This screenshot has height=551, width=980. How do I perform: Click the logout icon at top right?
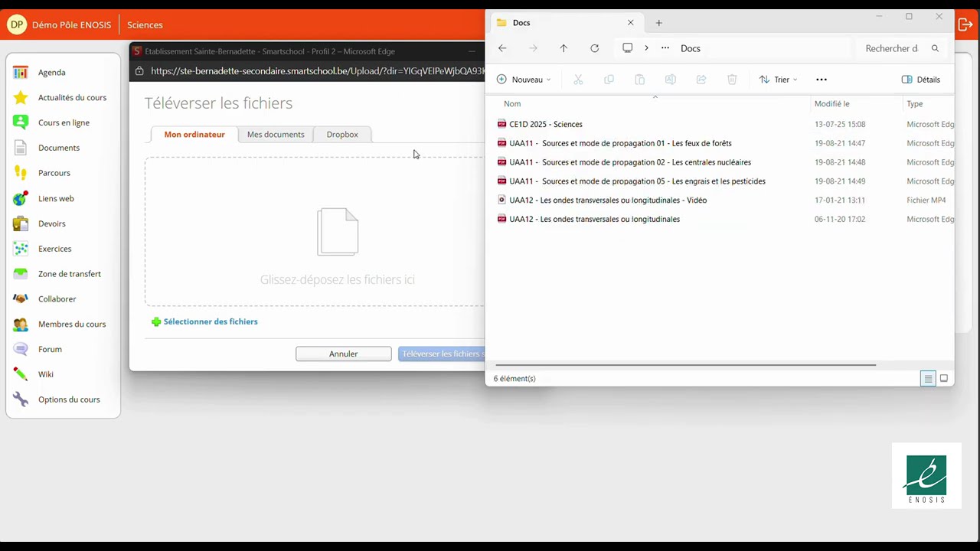point(965,24)
